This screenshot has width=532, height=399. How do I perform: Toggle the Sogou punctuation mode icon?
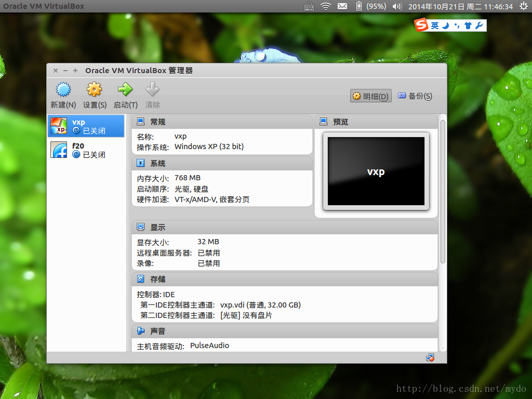pos(457,25)
